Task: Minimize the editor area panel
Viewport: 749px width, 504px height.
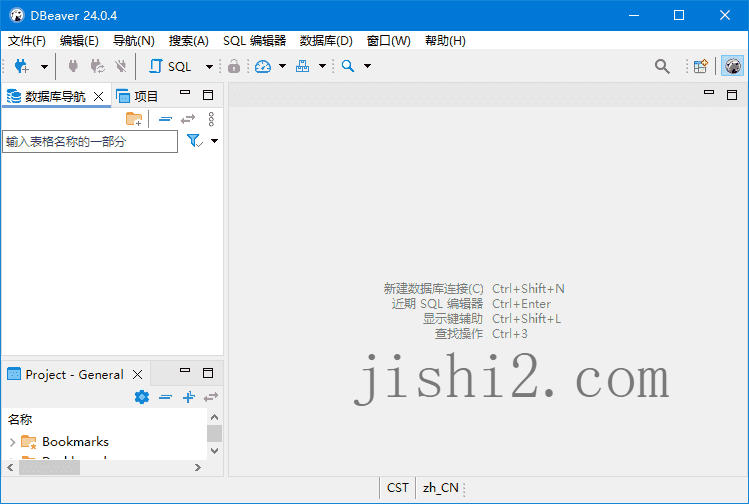Action: coord(709,93)
